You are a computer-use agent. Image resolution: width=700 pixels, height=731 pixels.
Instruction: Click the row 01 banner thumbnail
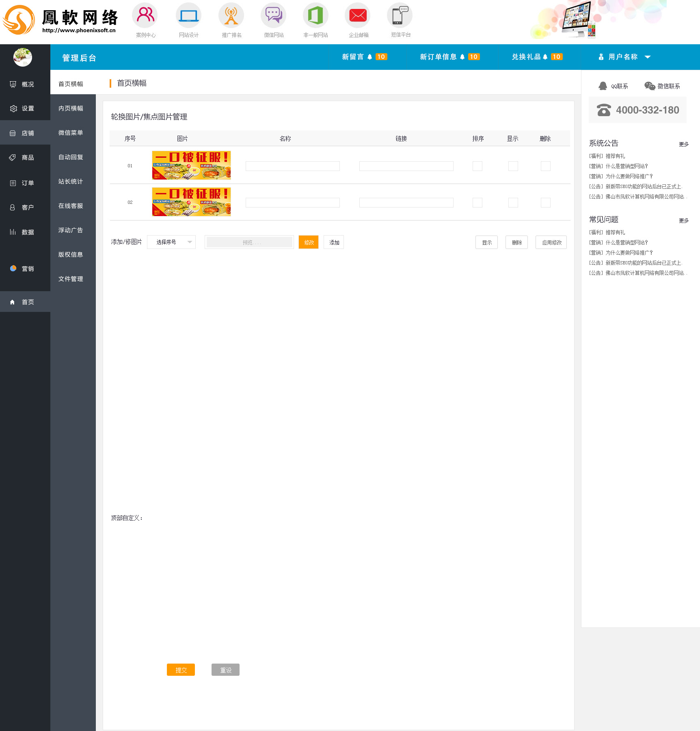point(191,165)
